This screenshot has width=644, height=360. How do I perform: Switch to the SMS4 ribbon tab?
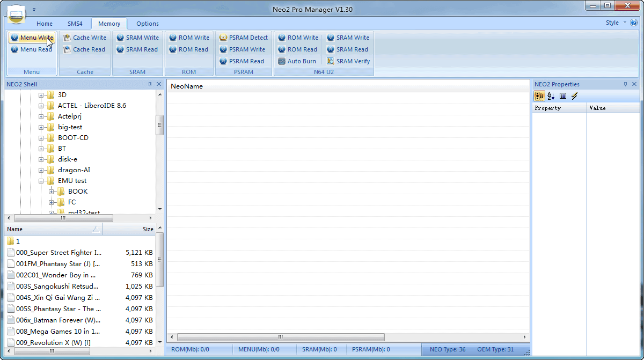(x=75, y=24)
